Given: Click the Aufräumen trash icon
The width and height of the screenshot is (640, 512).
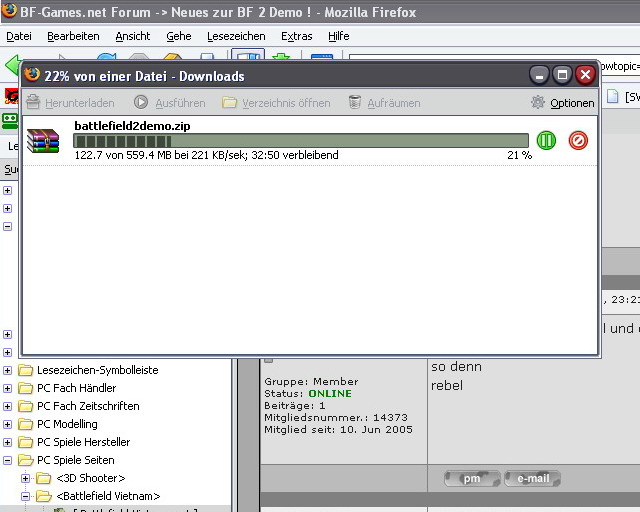Looking at the screenshot, I should coord(355,102).
